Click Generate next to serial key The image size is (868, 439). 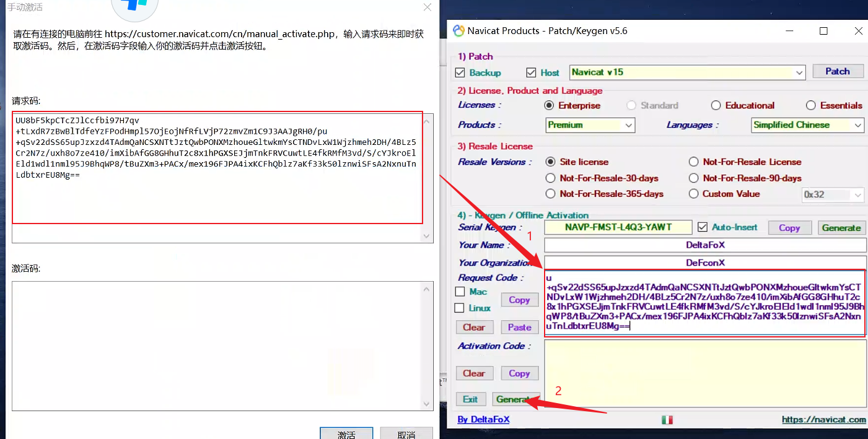(841, 228)
